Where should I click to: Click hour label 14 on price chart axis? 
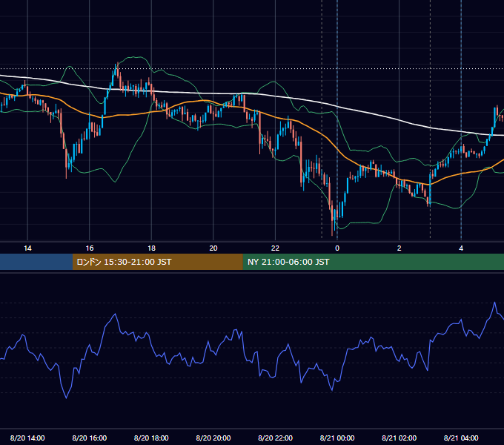click(27, 248)
